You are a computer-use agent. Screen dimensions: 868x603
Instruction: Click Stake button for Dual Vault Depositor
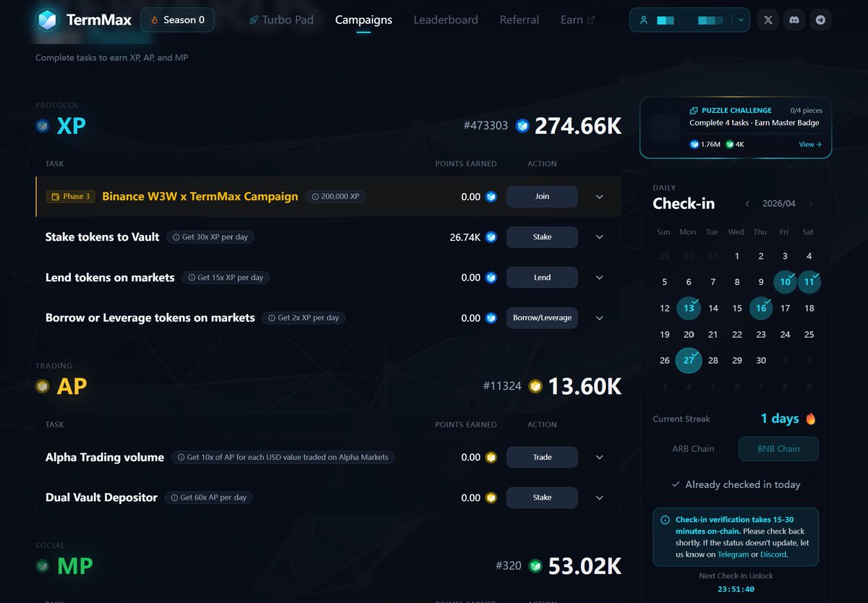click(x=542, y=497)
